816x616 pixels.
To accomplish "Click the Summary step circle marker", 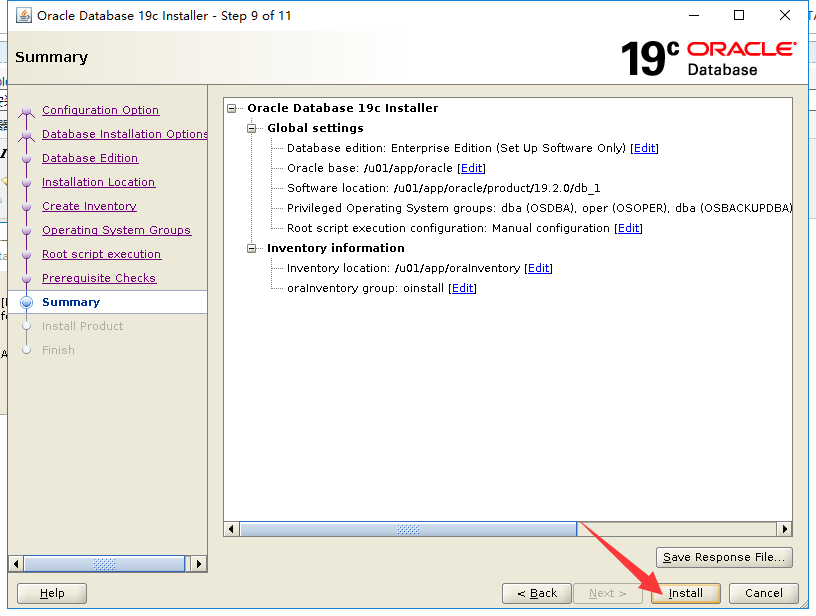I will [27, 302].
